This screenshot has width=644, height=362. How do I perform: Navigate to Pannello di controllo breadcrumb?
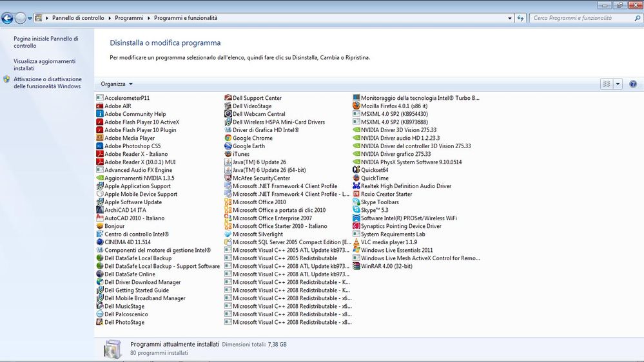[78, 18]
